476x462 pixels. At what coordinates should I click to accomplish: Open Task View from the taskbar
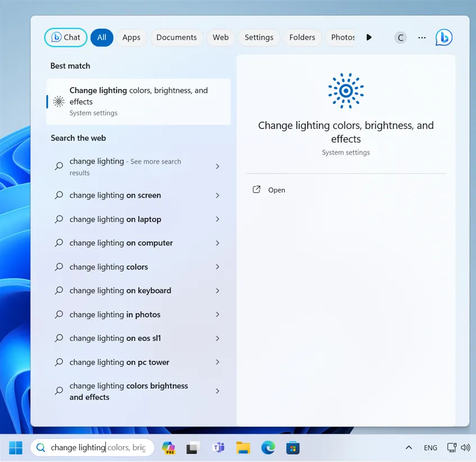[193, 448]
